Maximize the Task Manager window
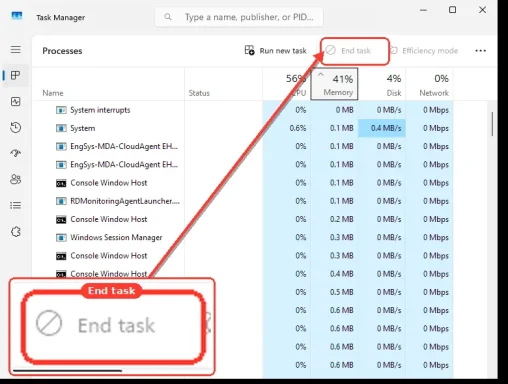Image resolution: width=508 pixels, height=384 pixels. click(452, 10)
